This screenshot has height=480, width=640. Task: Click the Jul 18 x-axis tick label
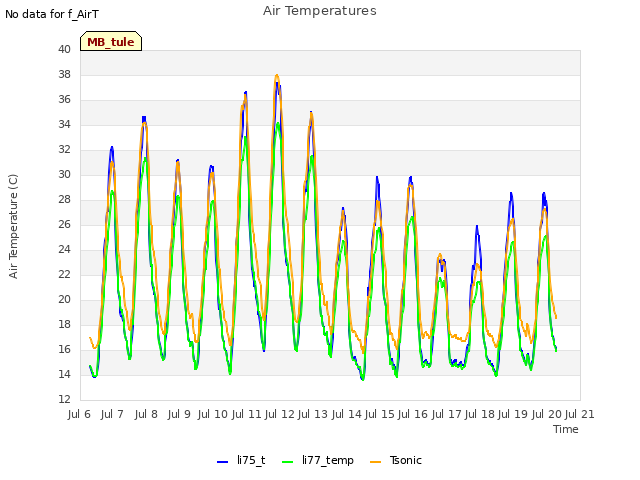480,414
